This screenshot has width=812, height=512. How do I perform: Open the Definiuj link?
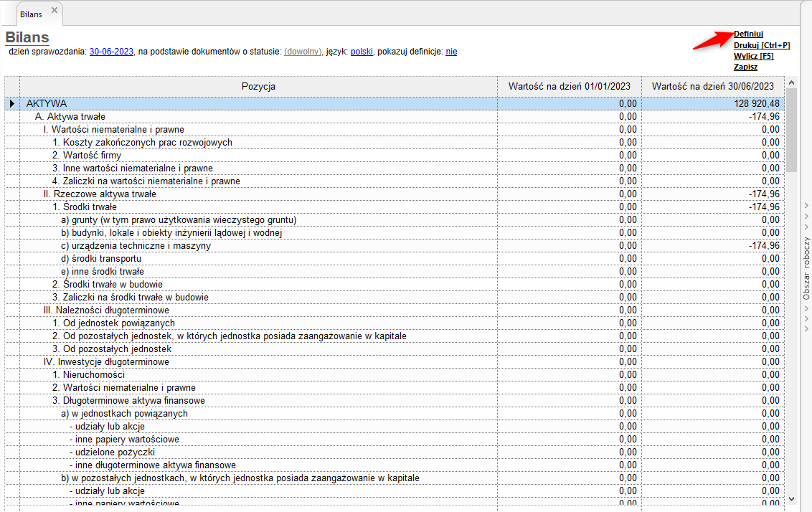point(748,34)
